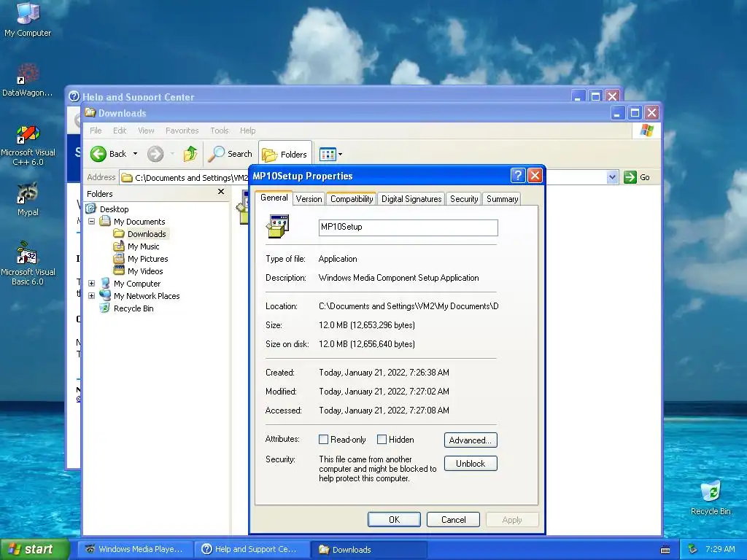747x560 pixels.
Task: Switch to the Summary tab
Action: (x=502, y=199)
